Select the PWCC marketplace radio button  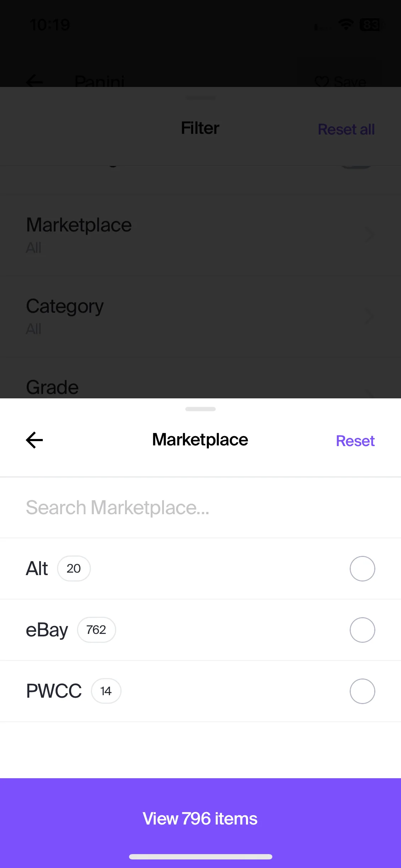pyautogui.click(x=362, y=691)
